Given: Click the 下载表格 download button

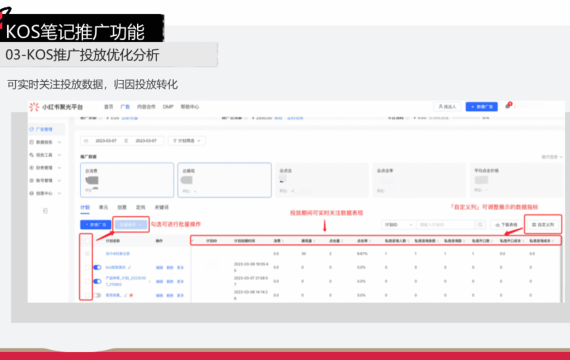Looking at the screenshot, I should click(506, 225).
